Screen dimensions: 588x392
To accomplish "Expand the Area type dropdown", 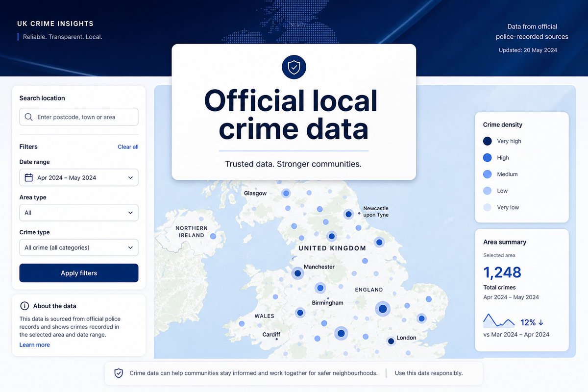I will click(x=79, y=213).
